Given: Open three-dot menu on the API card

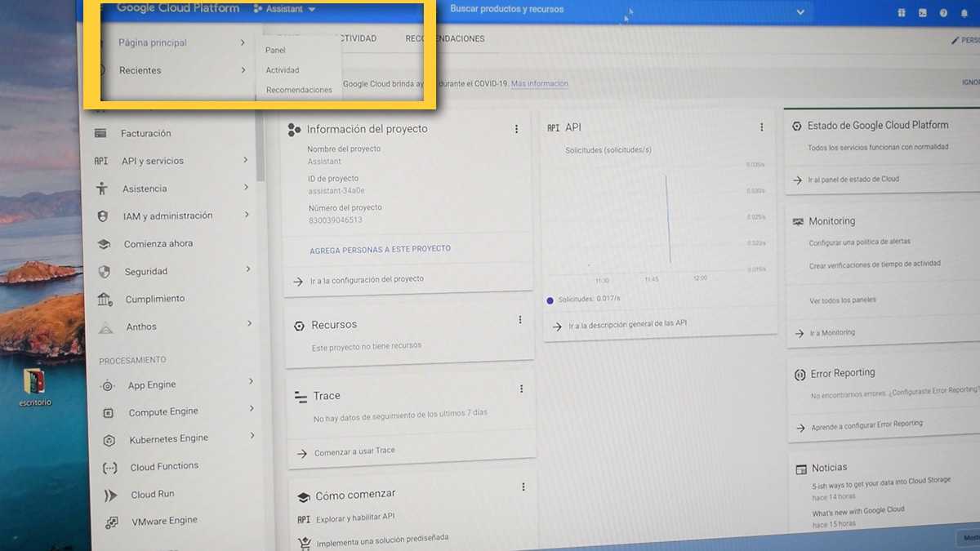Looking at the screenshot, I should [x=761, y=127].
